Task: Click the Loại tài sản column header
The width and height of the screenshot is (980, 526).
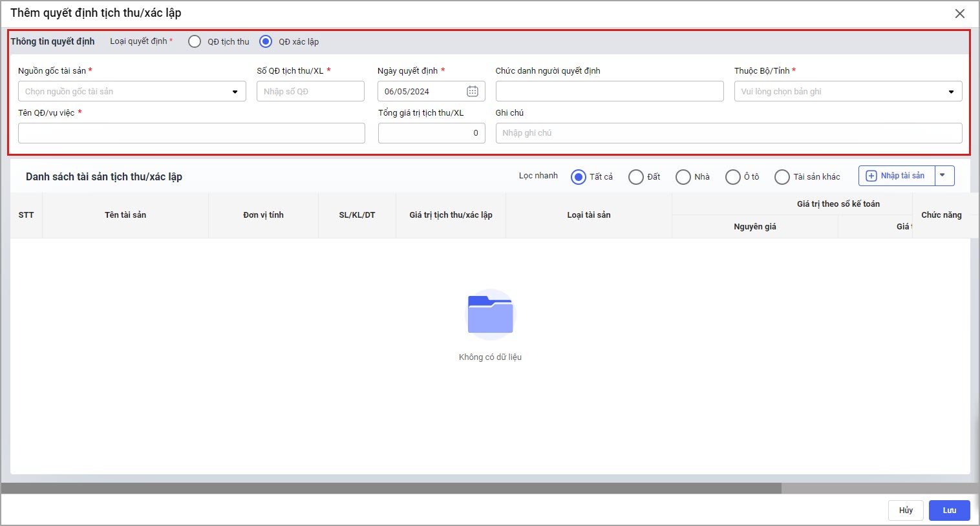Action: 589,215
